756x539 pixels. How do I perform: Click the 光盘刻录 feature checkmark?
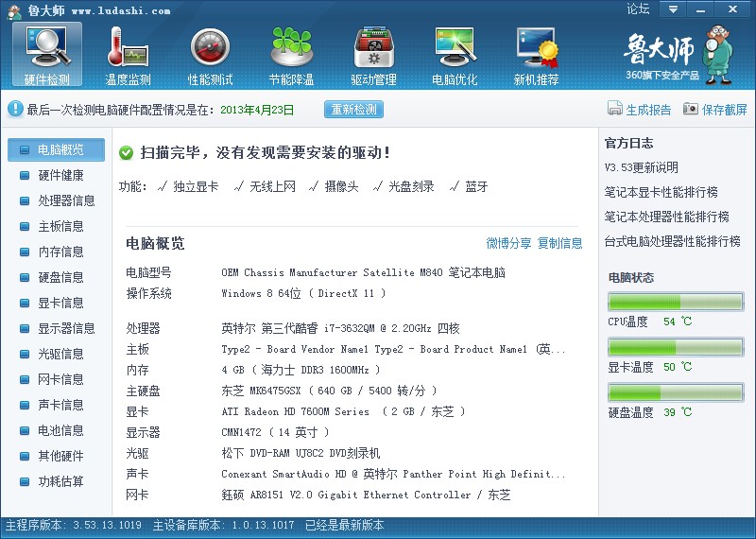(377, 186)
